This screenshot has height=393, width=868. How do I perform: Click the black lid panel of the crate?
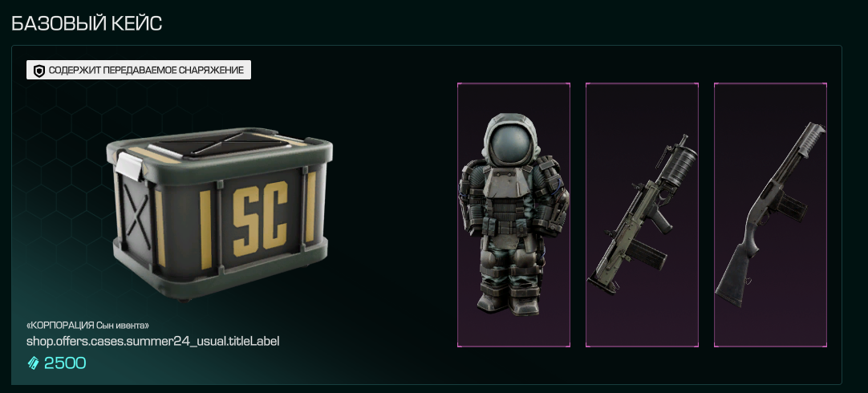click(x=221, y=144)
